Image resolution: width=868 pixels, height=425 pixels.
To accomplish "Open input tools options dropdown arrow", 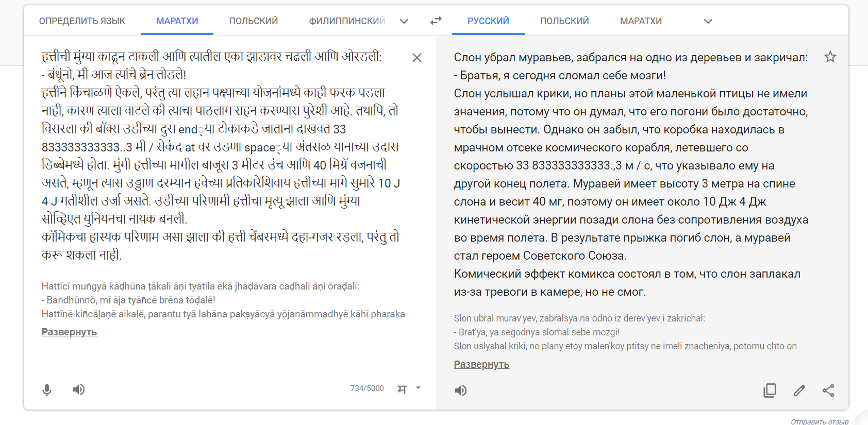I will 418,388.
